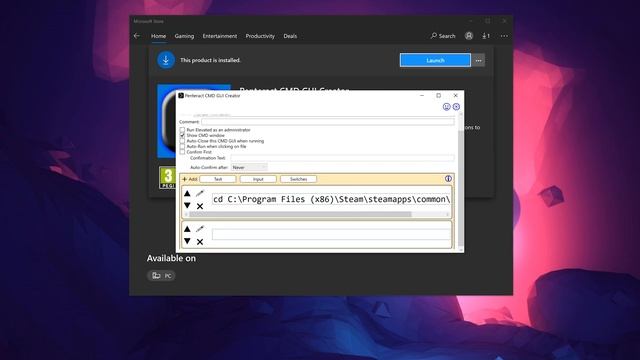Image resolution: width=640 pixels, height=360 pixels.
Task: Click into the Confirmation Text field
Action: 342,158
